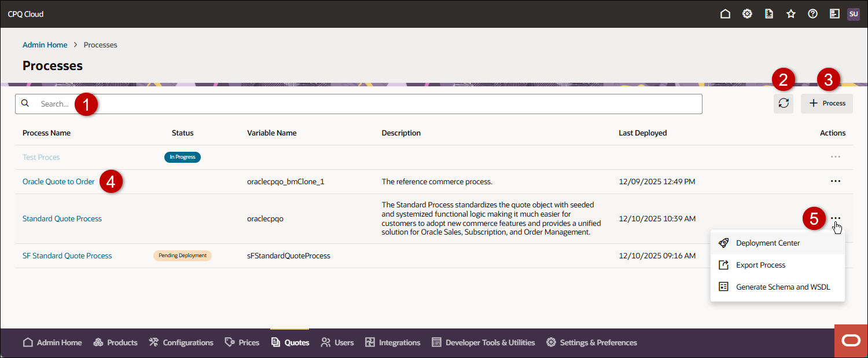Open the Favorites star icon
The image size is (868, 358).
pos(790,13)
